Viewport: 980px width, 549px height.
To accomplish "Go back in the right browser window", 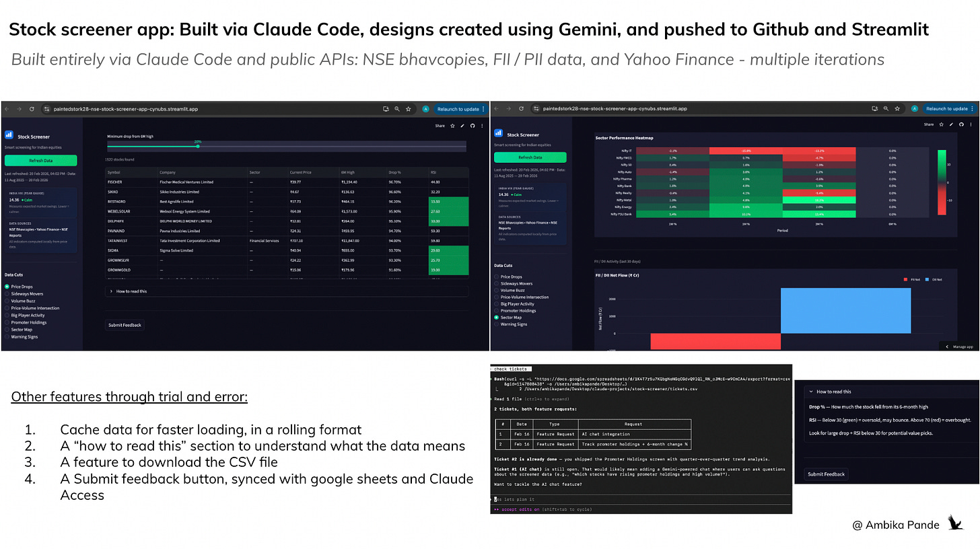I will click(x=497, y=109).
